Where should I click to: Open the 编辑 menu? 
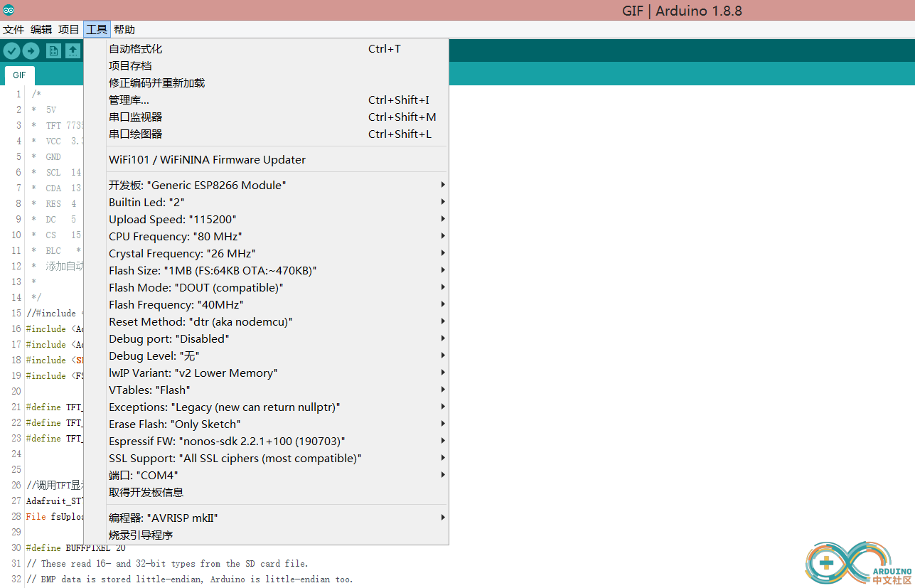pos(41,29)
